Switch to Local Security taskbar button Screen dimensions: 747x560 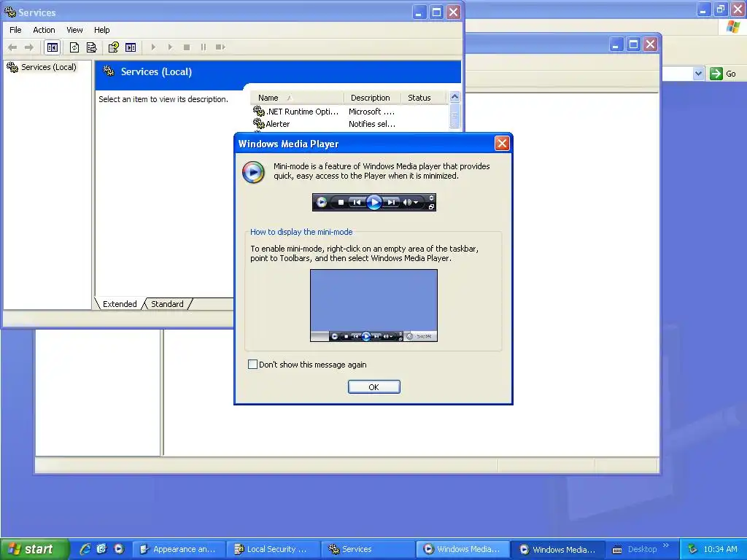point(273,550)
